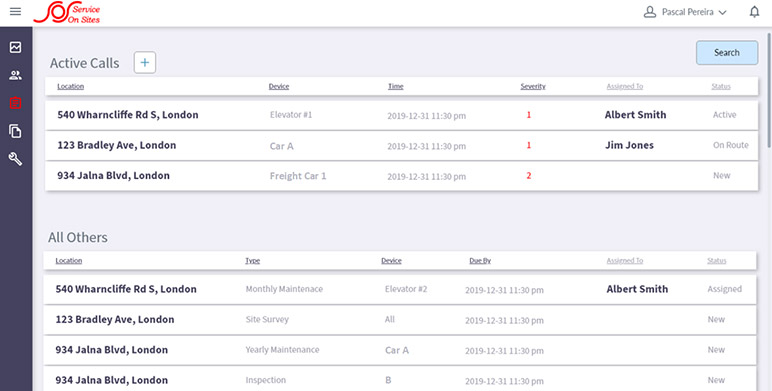Image resolution: width=772 pixels, height=391 pixels.
Task: Click the vertical page scrollbar
Action: [x=769, y=90]
